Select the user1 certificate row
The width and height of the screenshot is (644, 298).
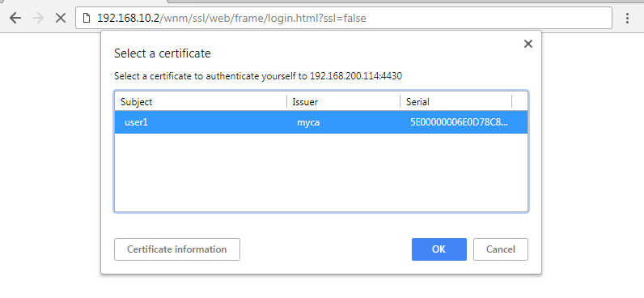(x=321, y=122)
